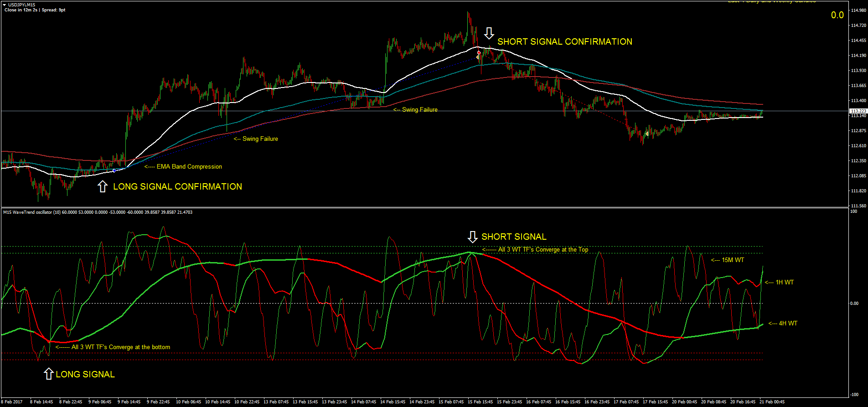Select the down arrow beside the SHORT SIGNAL label
This screenshot has height=407, width=868.
point(473,237)
